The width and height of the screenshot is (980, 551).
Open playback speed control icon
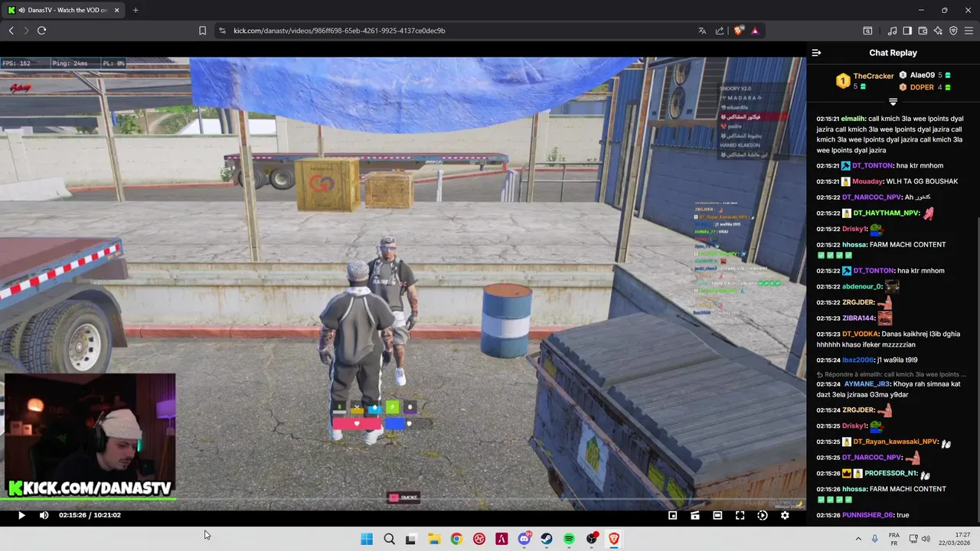762,515
